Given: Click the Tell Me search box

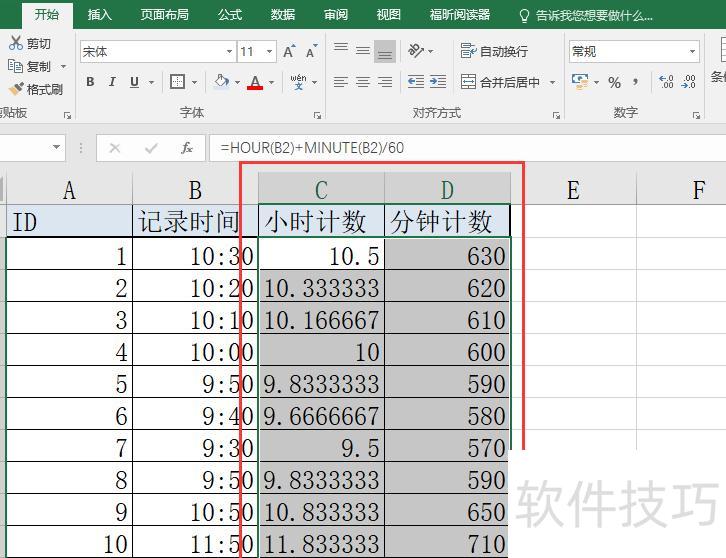Looking at the screenshot, I should click(586, 15).
